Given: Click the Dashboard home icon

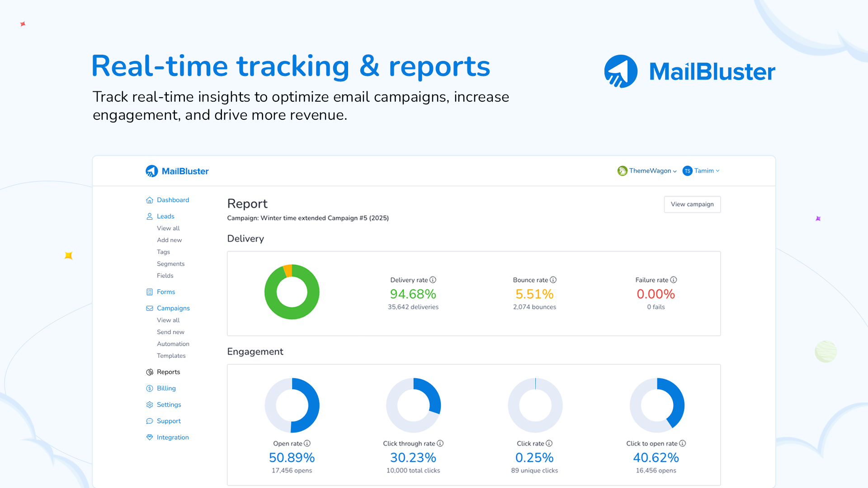Looking at the screenshot, I should (x=150, y=200).
